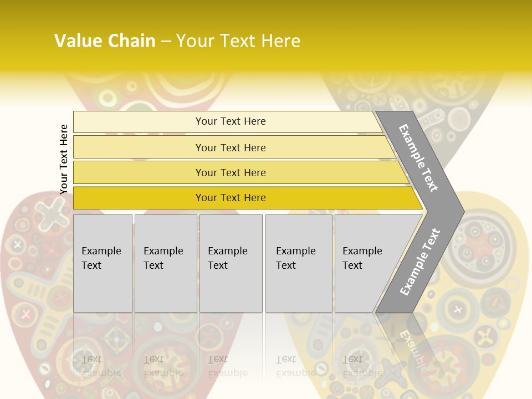The image size is (532, 399).
Task: Select the second yellow bar from the top
Action: pos(231,147)
